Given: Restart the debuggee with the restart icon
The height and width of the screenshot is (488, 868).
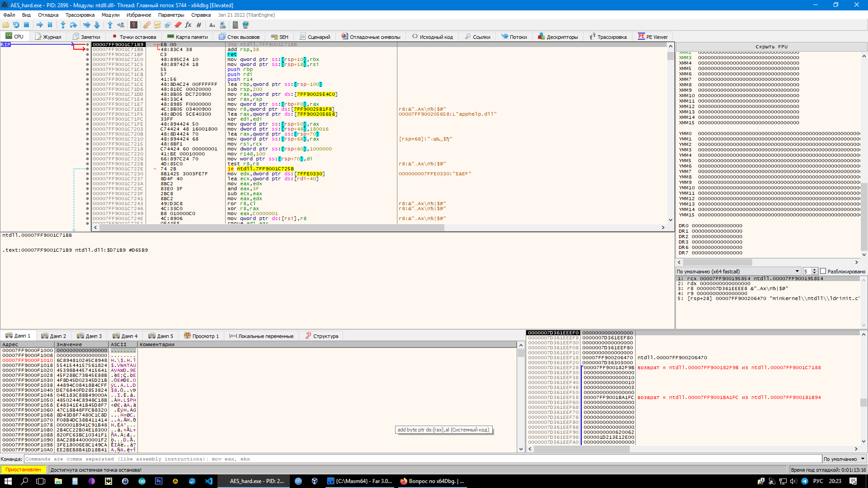Looking at the screenshot, I should point(16,25).
